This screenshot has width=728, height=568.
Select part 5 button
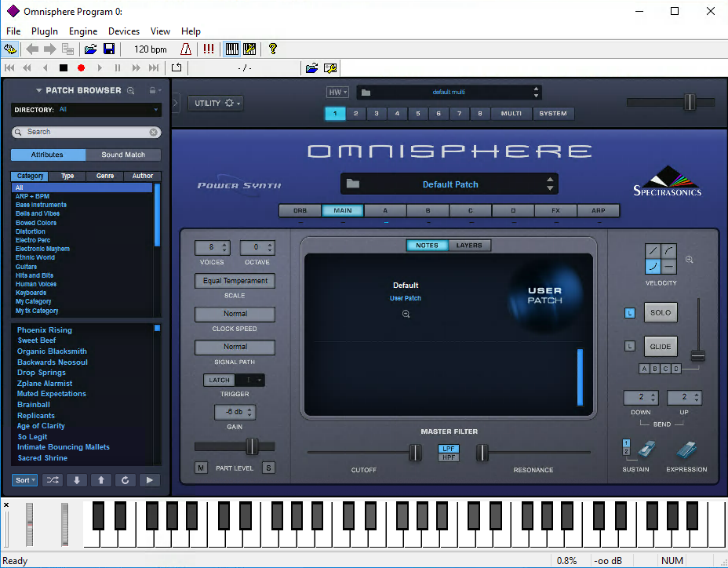click(418, 113)
